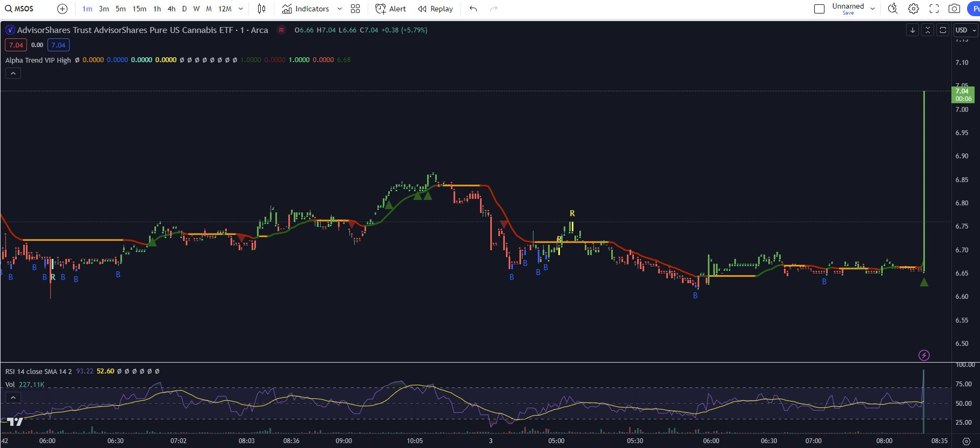Redo the chart action
The height and width of the screenshot is (448, 980).
coord(494,9)
